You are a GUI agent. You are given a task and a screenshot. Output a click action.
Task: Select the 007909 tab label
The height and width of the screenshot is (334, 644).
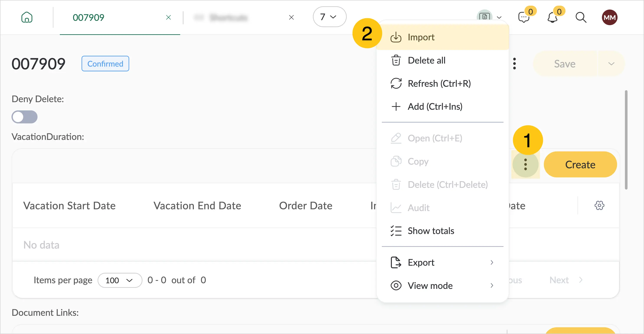click(x=88, y=17)
